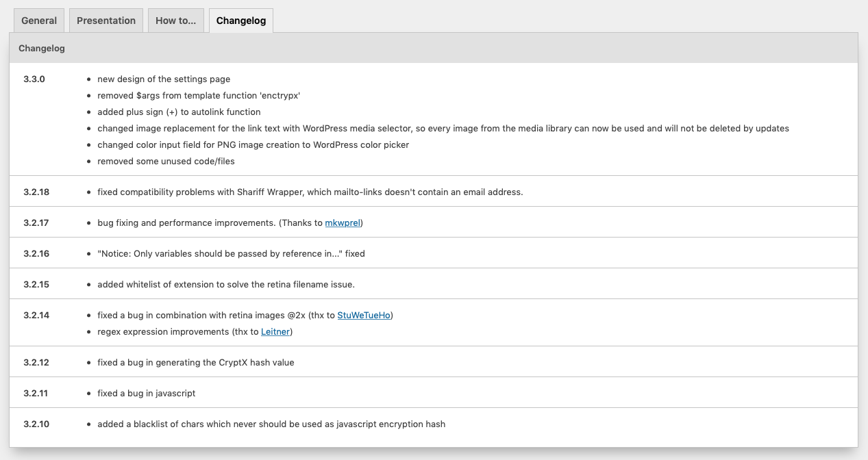Click 'new design of the settings page' entry
The height and width of the screenshot is (460, 868).
point(164,79)
